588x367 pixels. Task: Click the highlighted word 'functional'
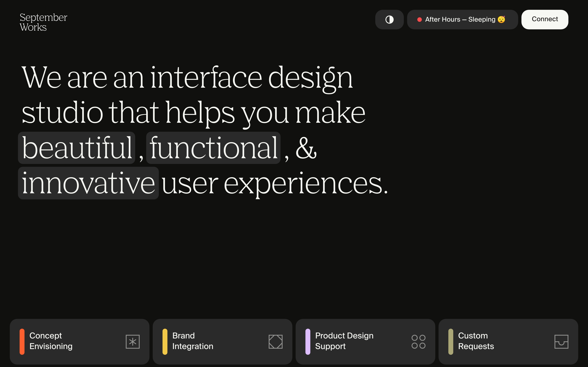[x=213, y=148]
